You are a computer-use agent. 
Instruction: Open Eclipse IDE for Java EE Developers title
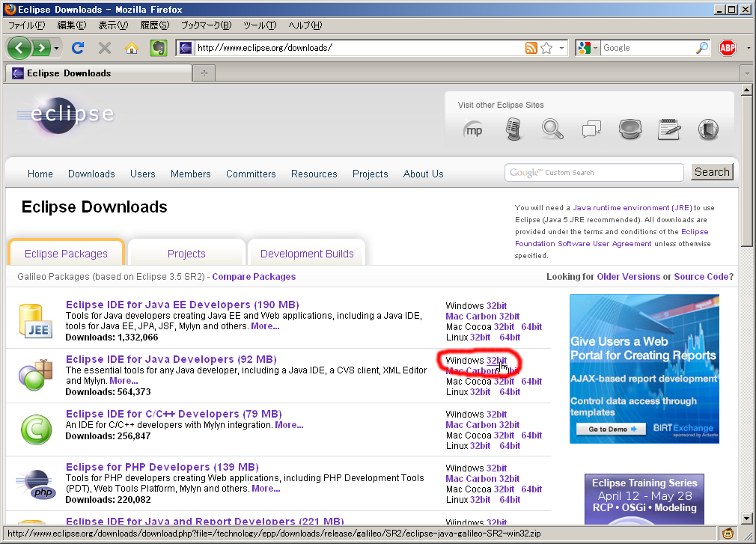coord(182,305)
